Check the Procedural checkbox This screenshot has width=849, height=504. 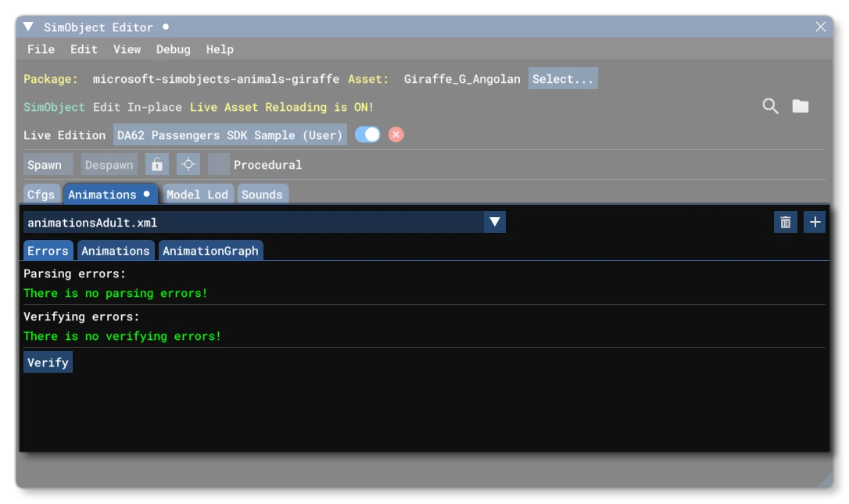[x=219, y=165]
